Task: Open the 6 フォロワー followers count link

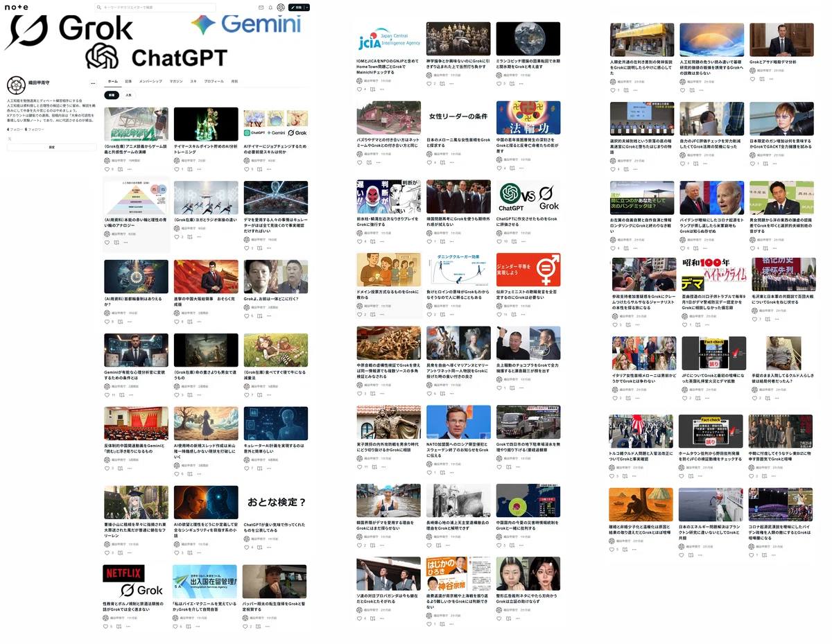Action: 35,130
